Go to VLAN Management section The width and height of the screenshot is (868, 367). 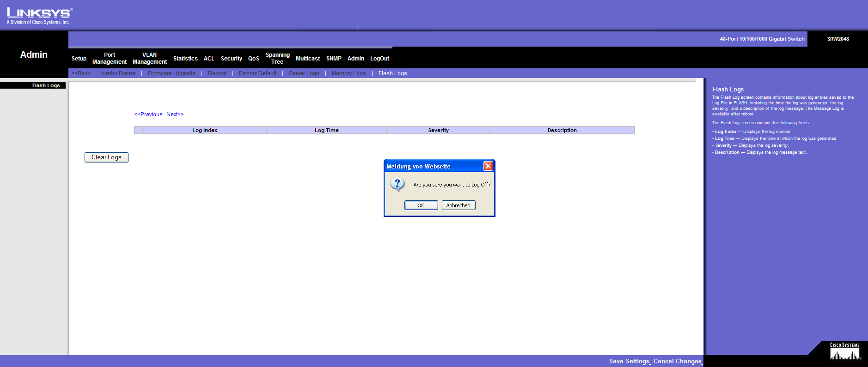point(149,58)
